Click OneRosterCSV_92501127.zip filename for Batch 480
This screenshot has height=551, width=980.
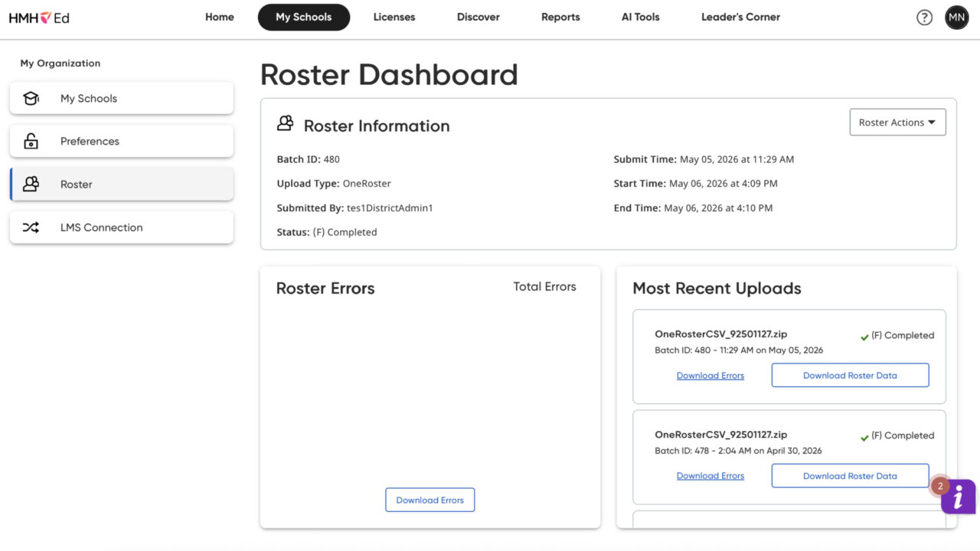point(720,334)
